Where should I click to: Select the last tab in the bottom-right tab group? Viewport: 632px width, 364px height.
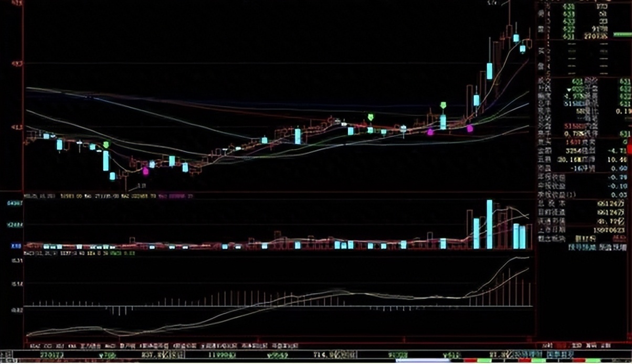point(606,346)
